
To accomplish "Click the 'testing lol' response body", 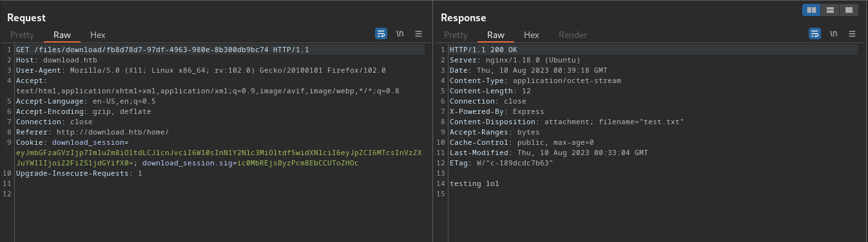I will tap(474, 183).
